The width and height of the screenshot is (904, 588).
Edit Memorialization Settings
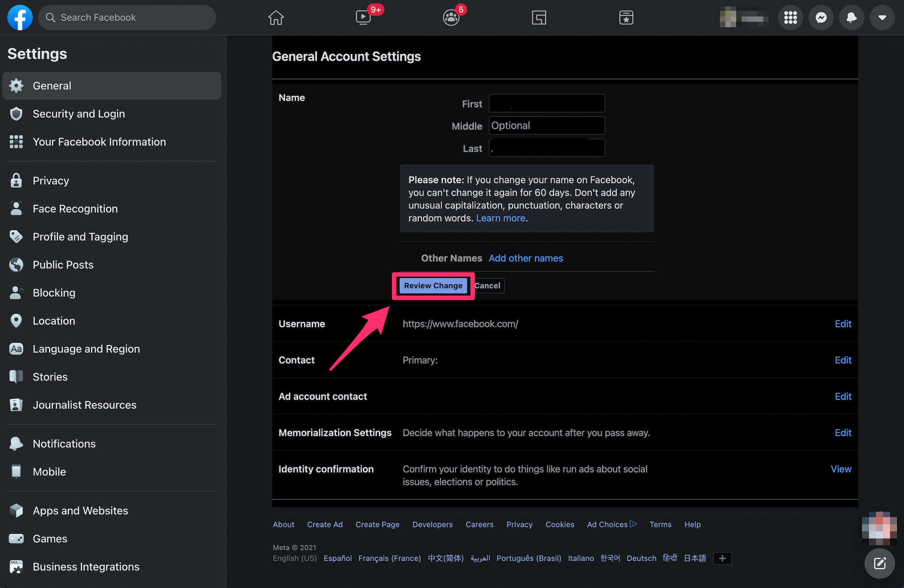click(x=843, y=433)
